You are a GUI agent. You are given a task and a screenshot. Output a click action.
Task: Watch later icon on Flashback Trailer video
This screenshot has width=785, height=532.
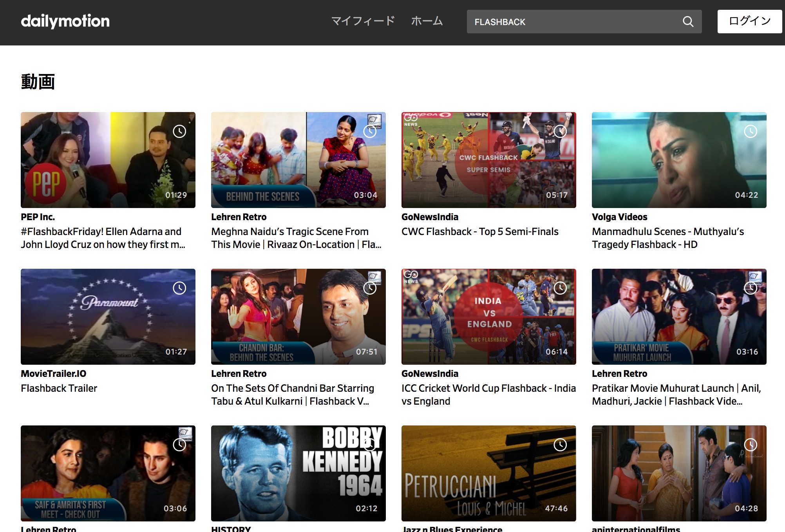(x=179, y=288)
